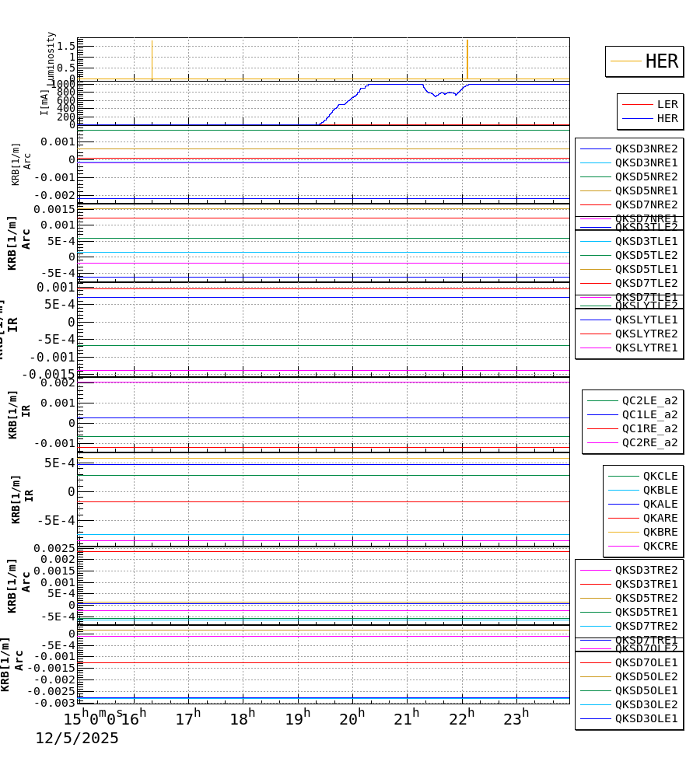This screenshot has width=700, height=765.
Task: Select the QKSD5OLE1 green line marker
Action: click(x=595, y=689)
